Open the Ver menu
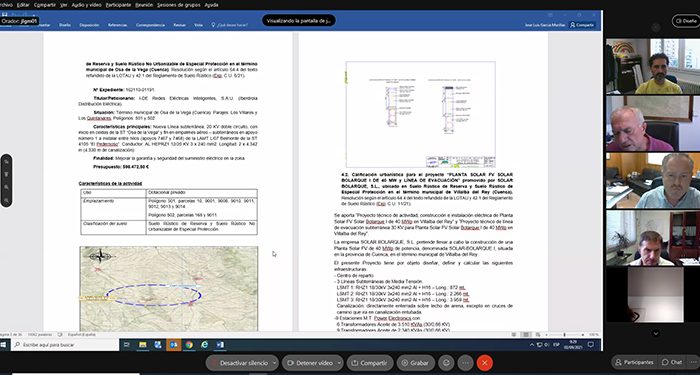700x375 pixels. coord(64,5)
